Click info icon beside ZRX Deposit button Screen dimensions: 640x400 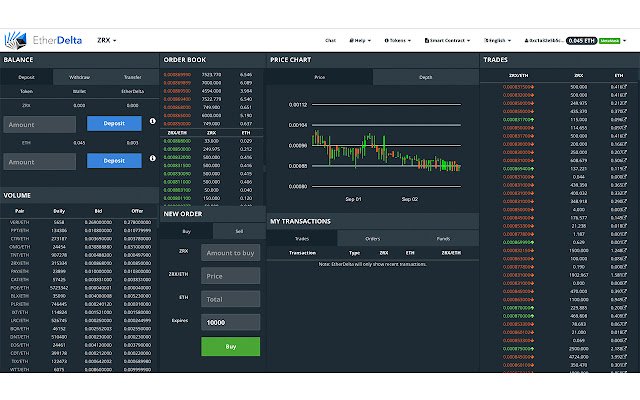[153, 121]
